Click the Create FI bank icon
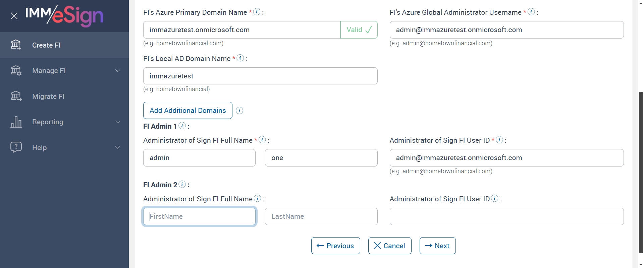The image size is (644, 268). point(16,45)
